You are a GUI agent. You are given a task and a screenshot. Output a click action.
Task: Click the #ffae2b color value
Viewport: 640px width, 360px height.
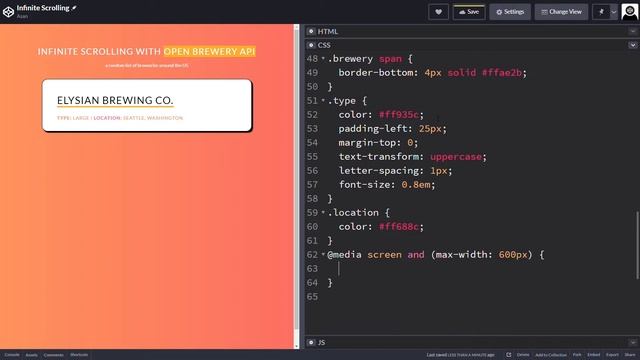502,73
